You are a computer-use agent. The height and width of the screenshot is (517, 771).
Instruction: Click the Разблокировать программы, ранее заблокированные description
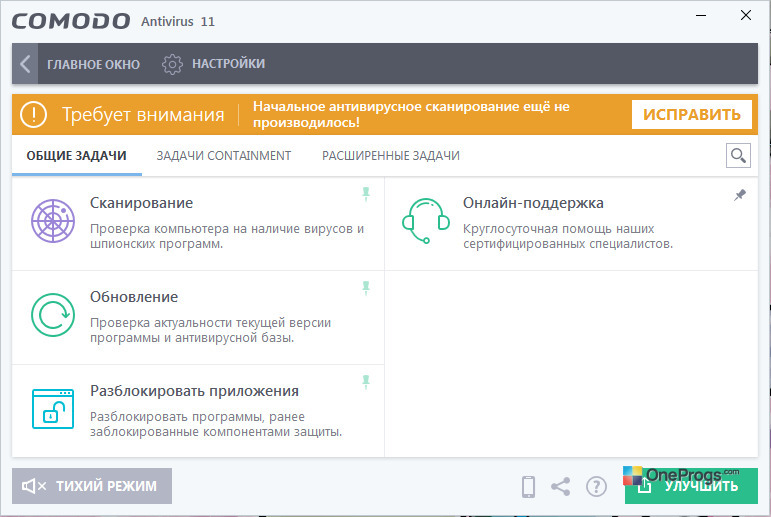coord(216,424)
